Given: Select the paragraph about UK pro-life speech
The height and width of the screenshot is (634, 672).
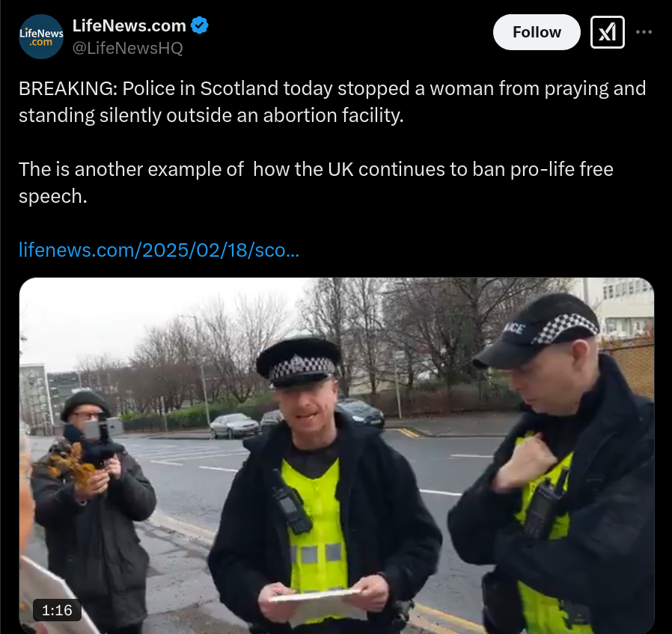Looking at the screenshot, I should pos(316,183).
